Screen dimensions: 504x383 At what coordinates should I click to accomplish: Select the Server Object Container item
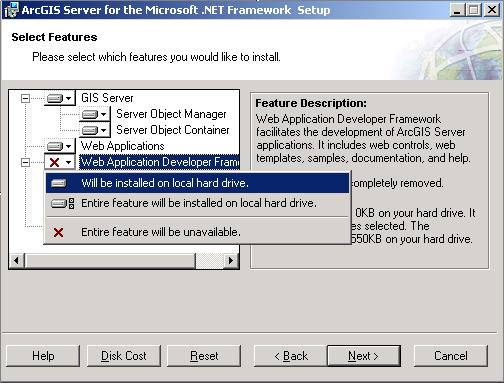click(x=173, y=130)
